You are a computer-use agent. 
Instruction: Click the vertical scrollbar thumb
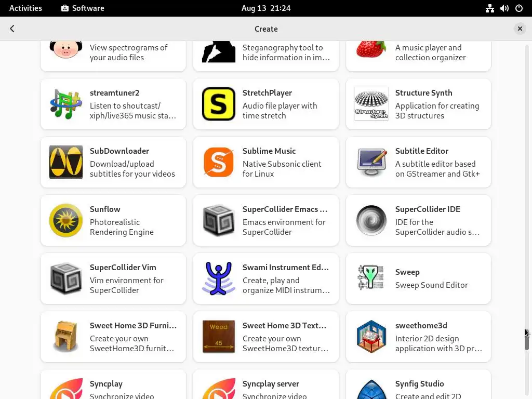click(527, 340)
